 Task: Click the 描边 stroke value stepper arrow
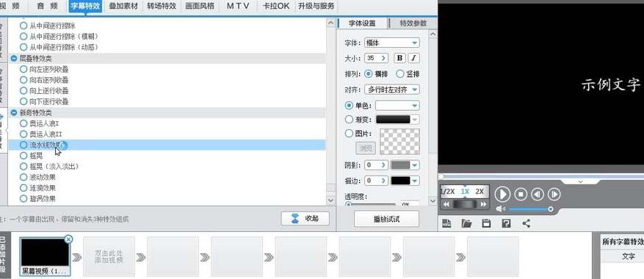383,181
